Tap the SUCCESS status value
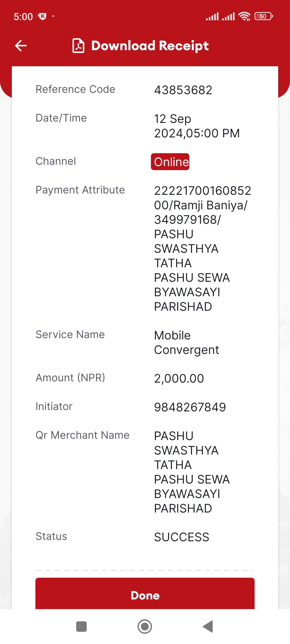Image resolution: width=290 pixels, height=644 pixels. pyautogui.click(x=182, y=537)
